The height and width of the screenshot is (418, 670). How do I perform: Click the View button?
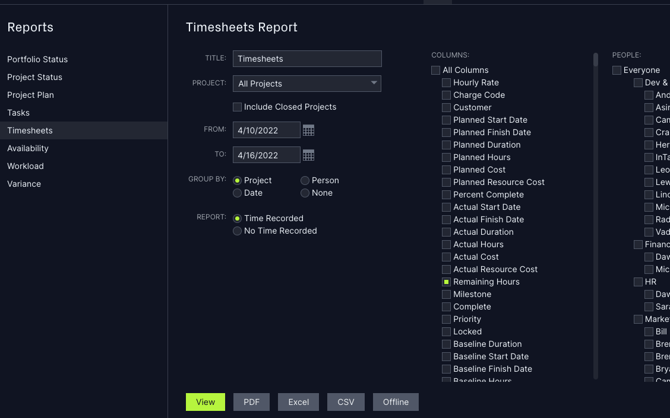pos(206,402)
